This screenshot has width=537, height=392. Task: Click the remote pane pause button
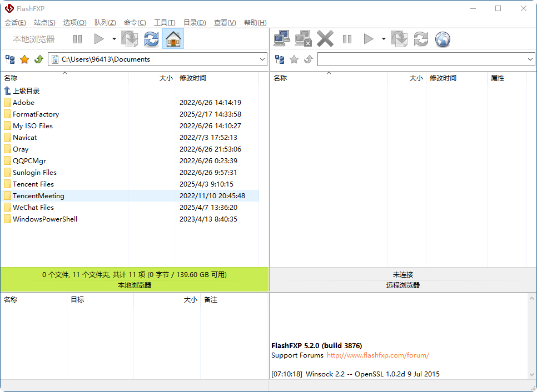pos(347,39)
